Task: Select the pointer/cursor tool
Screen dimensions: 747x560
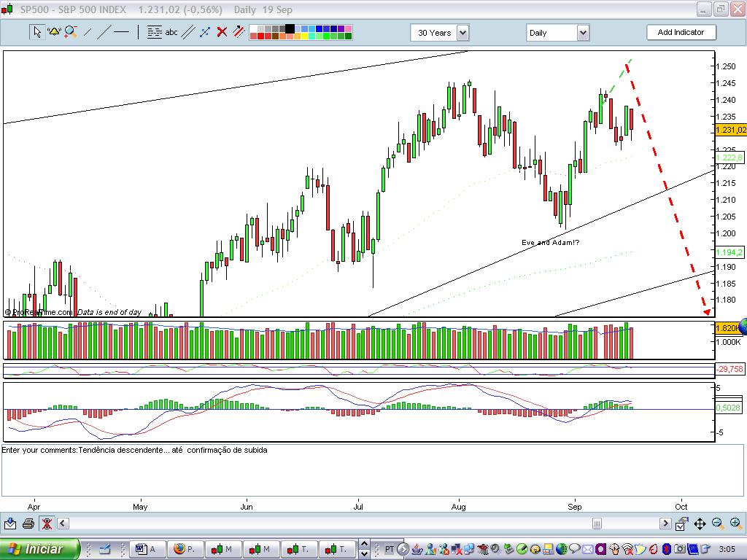Action: pos(36,31)
